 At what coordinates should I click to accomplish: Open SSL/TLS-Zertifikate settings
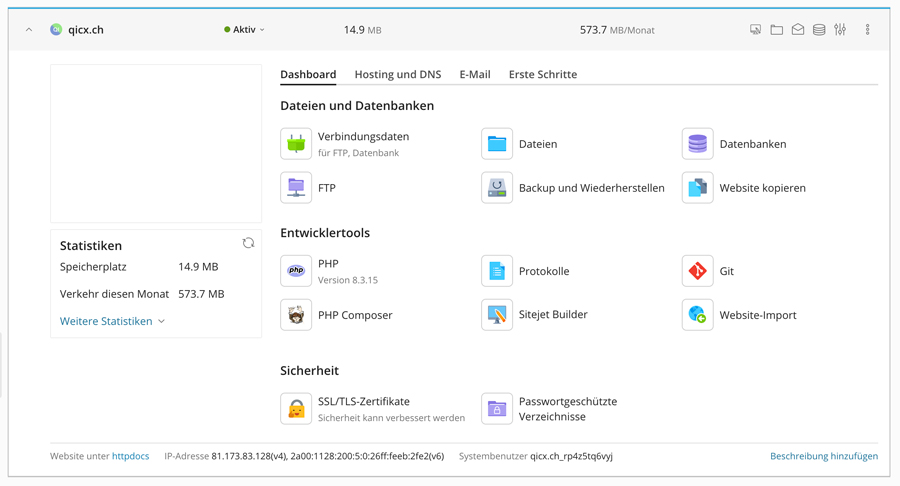[x=363, y=402]
